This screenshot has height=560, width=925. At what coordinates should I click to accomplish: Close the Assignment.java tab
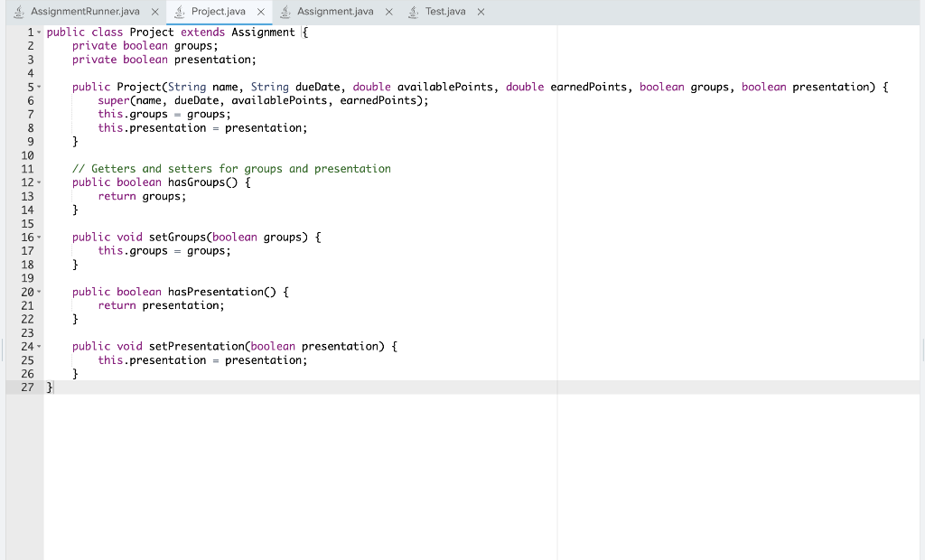pyautogui.click(x=388, y=12)
